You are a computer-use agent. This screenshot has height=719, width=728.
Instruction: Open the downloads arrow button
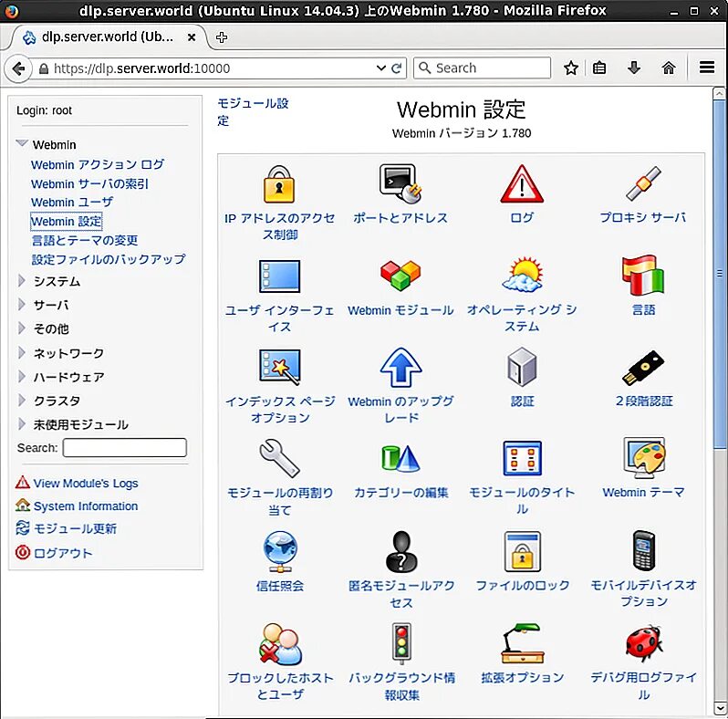[634, 68]
